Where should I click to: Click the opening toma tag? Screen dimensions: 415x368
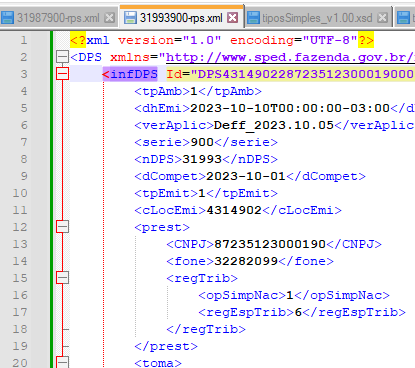point(158,363)
